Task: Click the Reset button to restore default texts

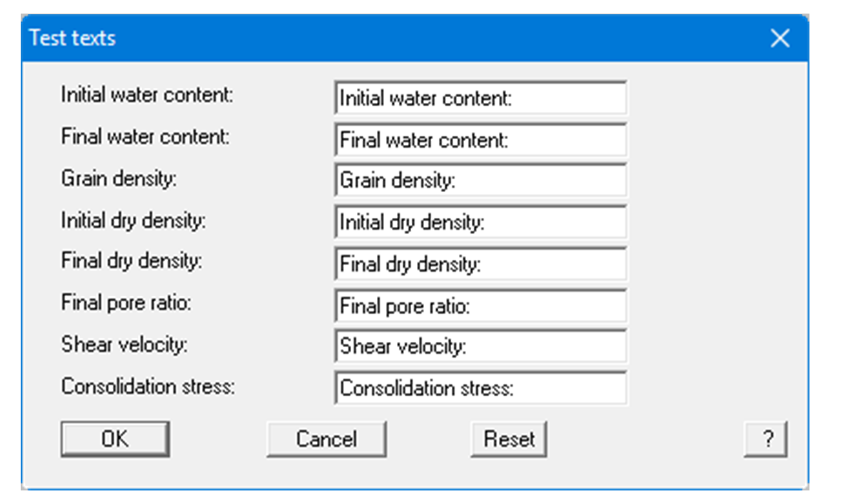Action: pyautogui.click(x=508, y=439)
